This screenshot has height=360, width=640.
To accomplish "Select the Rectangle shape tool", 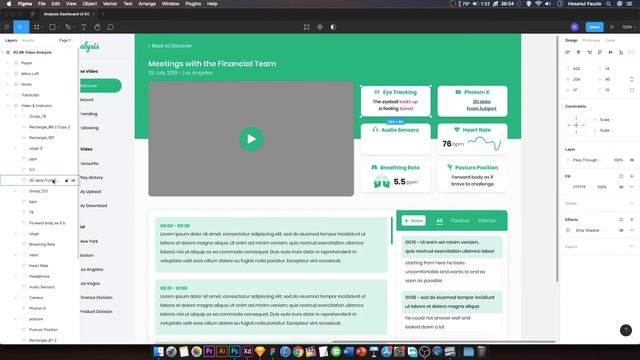I will click(52, 27).
